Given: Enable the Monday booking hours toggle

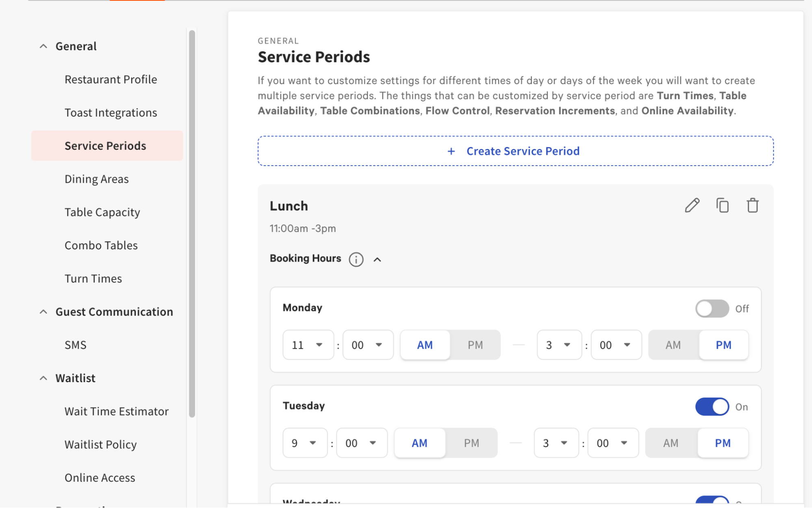Looking at the screenshot, I should [x=712, y=309].
